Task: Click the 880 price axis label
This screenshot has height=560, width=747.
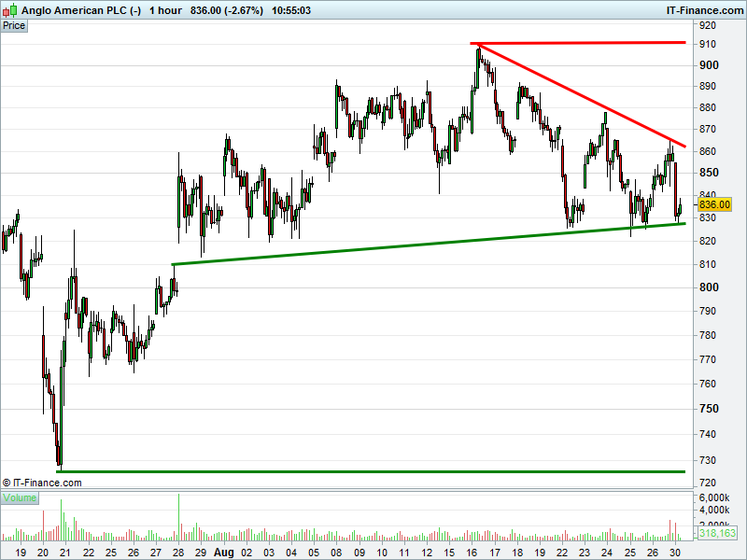Action: tap(708, 108)
